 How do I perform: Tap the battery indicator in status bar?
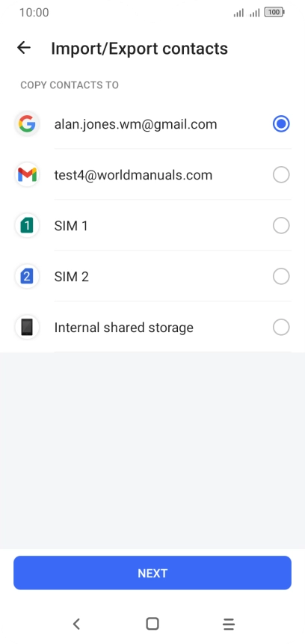point(274,12)
